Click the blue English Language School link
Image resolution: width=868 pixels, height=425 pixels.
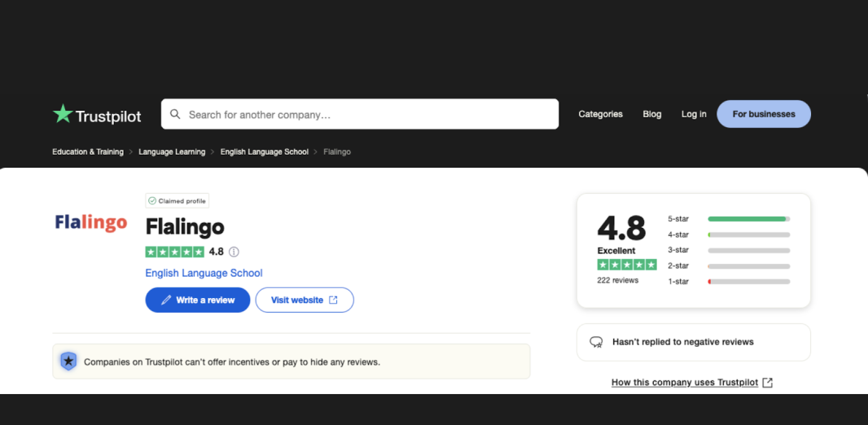[x=204, y=273]
